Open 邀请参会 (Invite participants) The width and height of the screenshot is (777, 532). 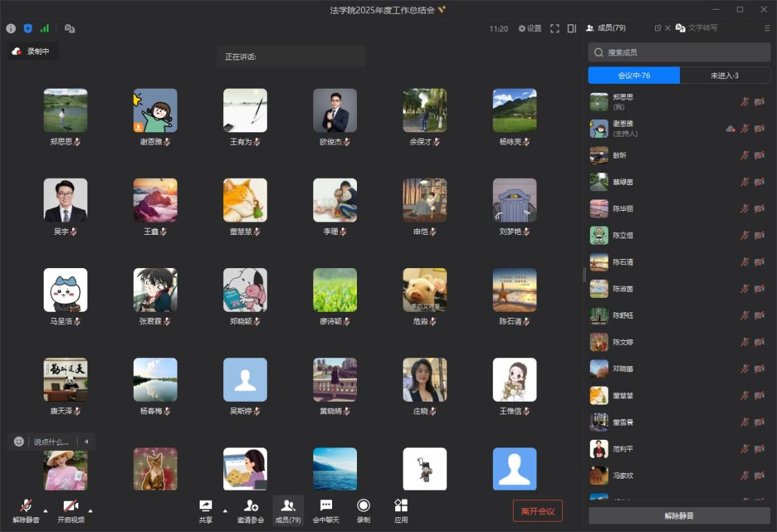tap(250, 506)
